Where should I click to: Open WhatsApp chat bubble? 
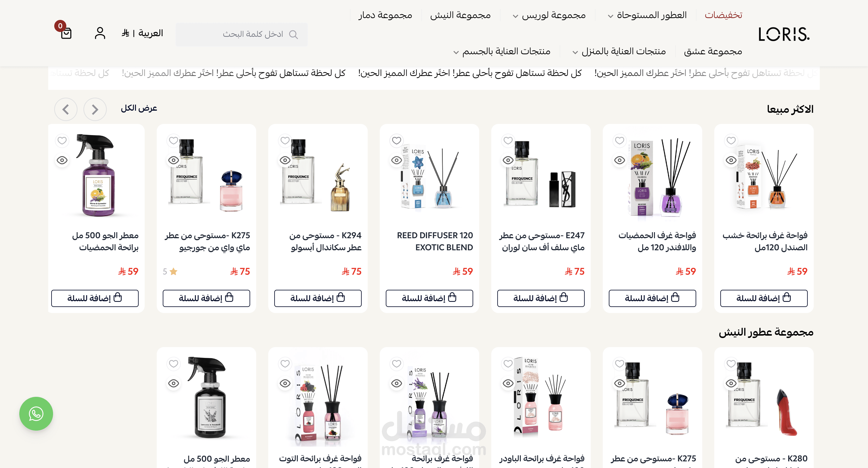pyautogui.click(x=36, y=413)
